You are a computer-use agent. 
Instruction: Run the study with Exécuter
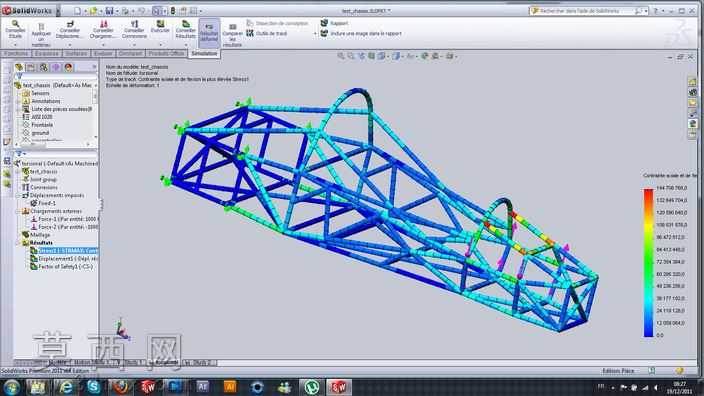pyautogui.click(x=160, y=27)
